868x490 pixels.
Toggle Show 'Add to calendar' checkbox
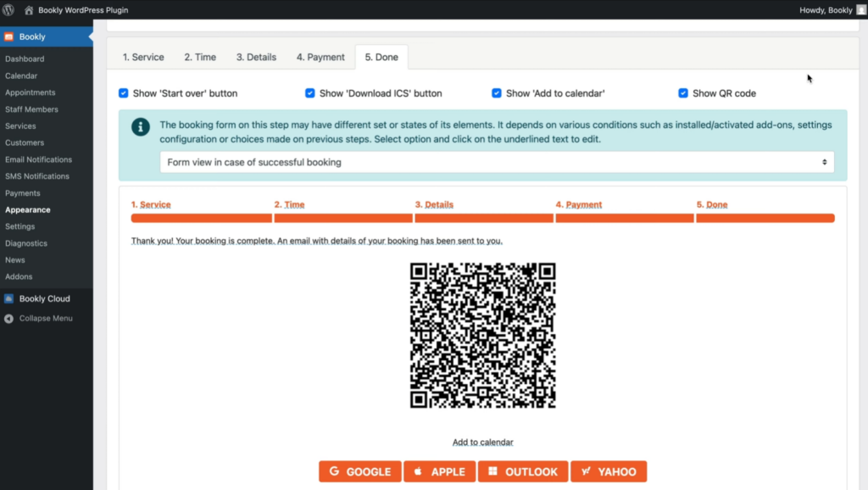497,93
